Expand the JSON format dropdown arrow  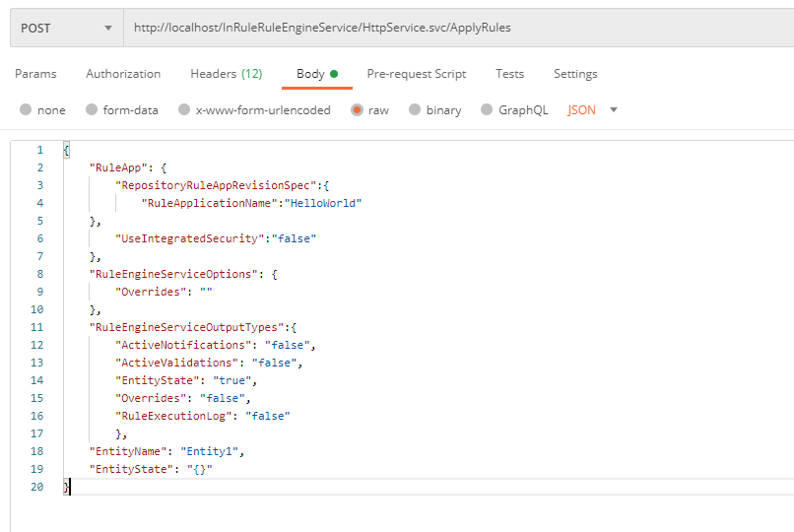(x=614, y=110)
